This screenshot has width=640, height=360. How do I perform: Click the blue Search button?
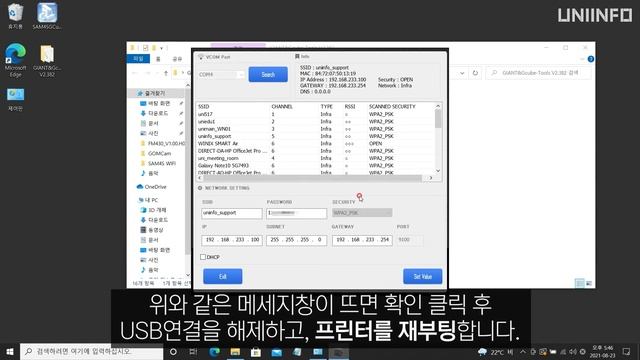click(268, 74)
